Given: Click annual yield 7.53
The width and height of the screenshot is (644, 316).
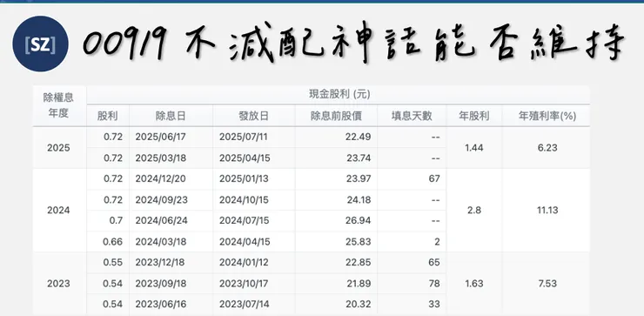Looking at the screenshot, I should 547,284.
